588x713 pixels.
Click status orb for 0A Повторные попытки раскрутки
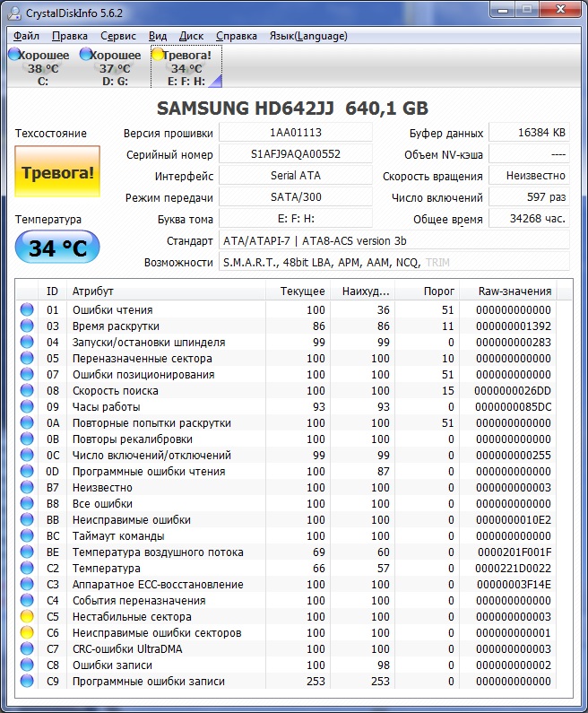click(27, 423)
